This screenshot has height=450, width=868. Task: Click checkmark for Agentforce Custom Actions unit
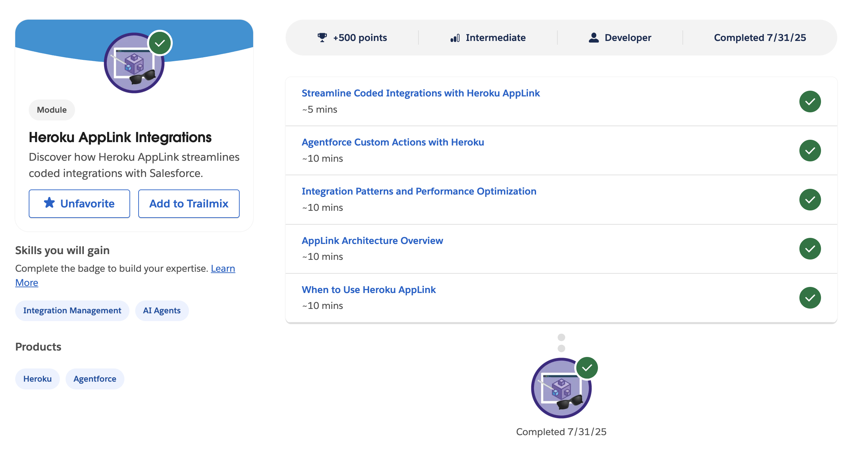[810, 151]
